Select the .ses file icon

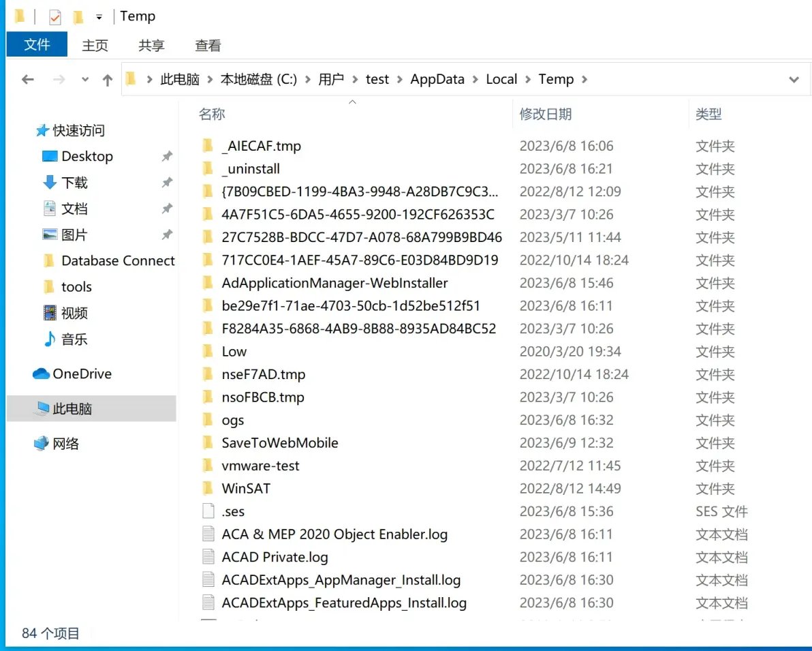208,511
